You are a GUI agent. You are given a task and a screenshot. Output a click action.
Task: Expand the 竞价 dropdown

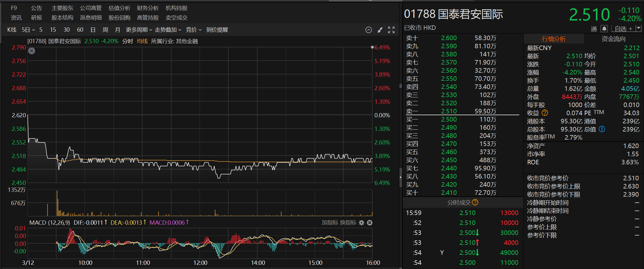point(194,30)
